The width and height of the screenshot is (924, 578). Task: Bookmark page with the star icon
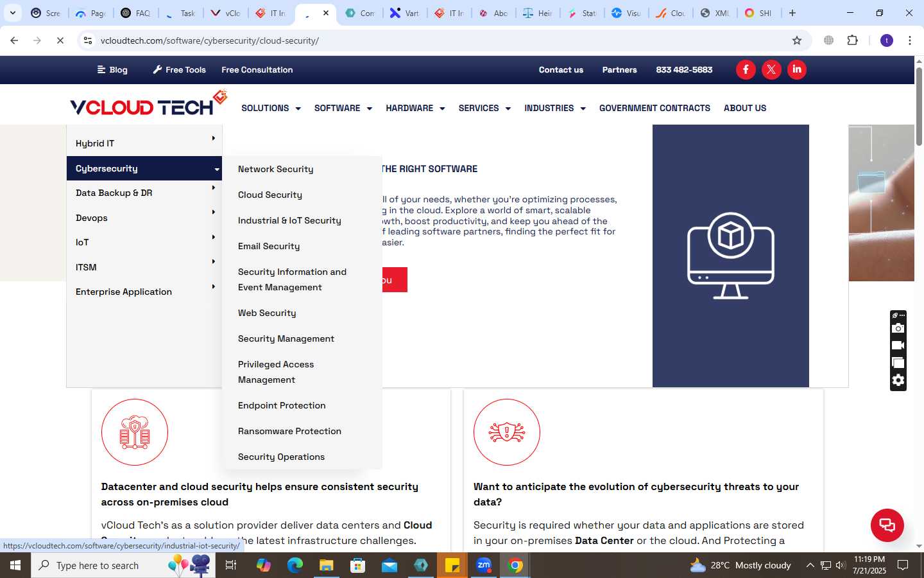pos(797,40)
